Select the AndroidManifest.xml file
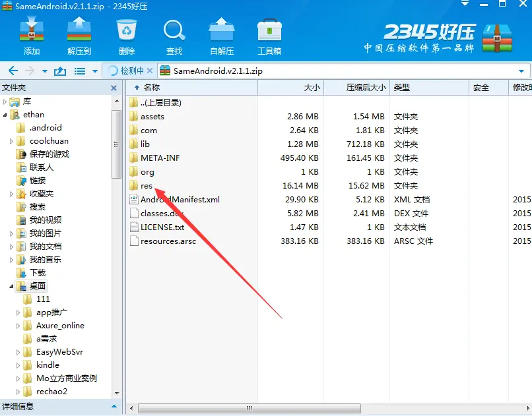 [x=175, y=200]
